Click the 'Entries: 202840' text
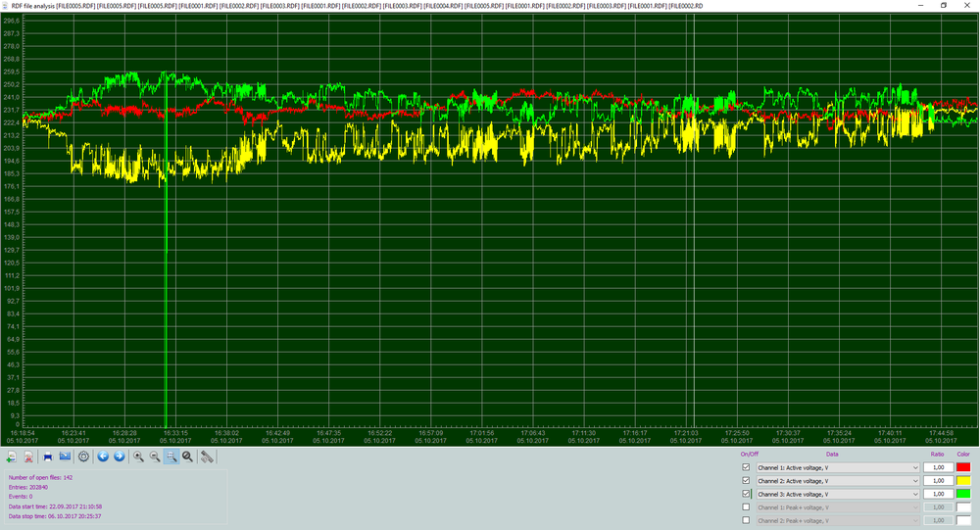 [x=28, y=488]
